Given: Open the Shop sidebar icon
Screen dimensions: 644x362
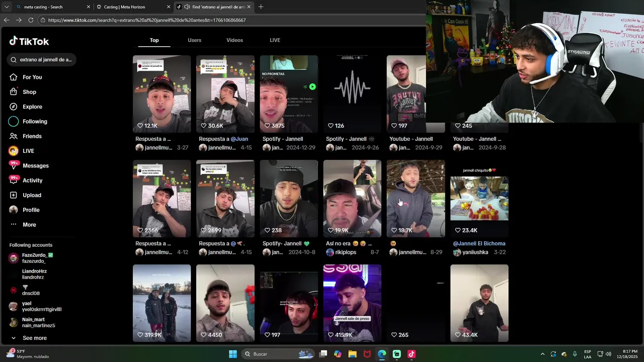Looking at the screenshot, I should click(x=14, y=92).
